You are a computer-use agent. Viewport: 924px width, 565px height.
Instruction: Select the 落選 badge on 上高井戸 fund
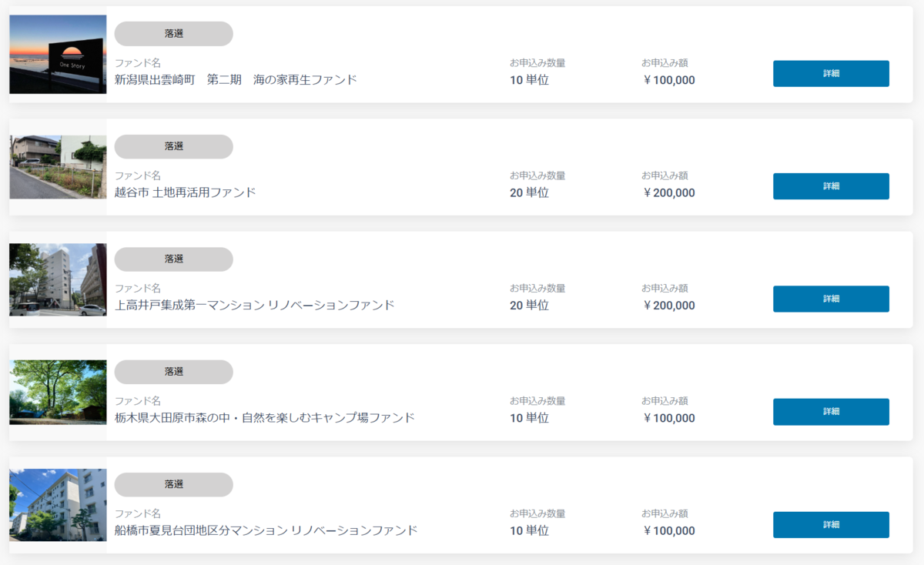point(174,259)
